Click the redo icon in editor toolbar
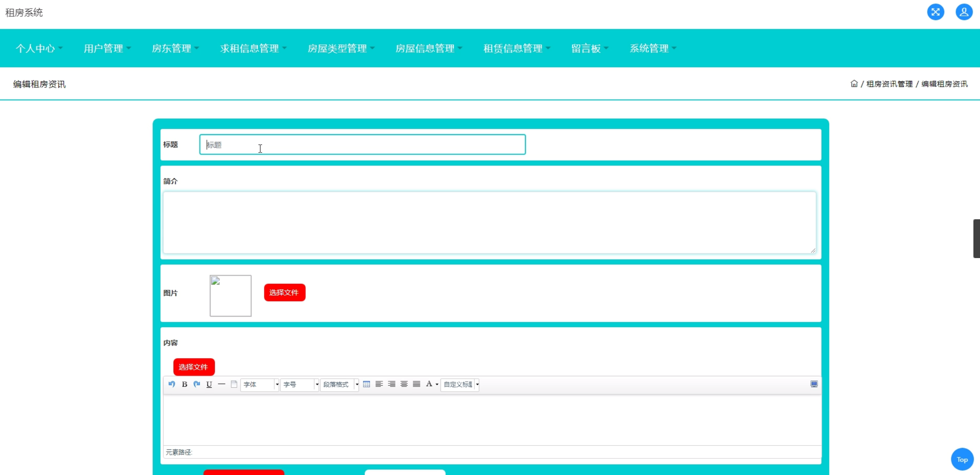Image resolution: width=980 pixels, height=475 pixels. [197, 384]
